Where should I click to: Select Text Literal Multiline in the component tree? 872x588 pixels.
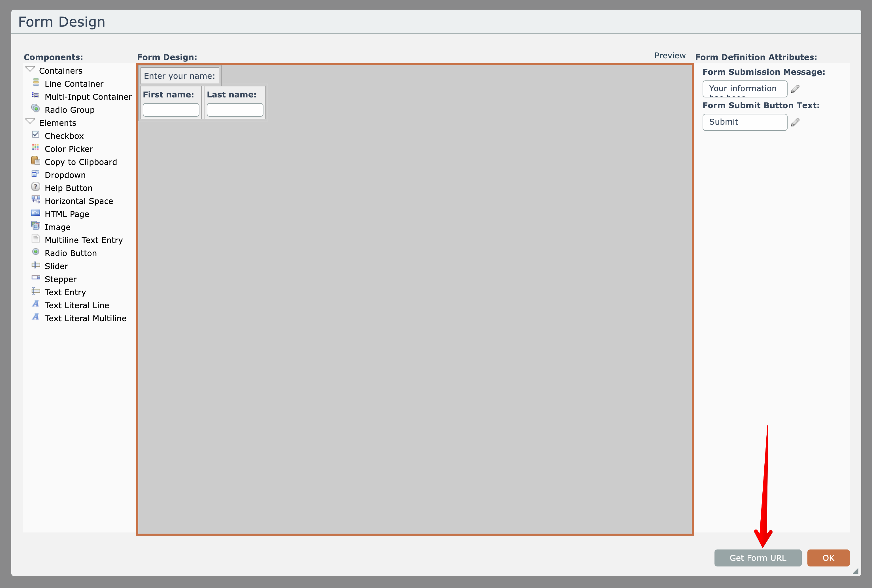85,318
